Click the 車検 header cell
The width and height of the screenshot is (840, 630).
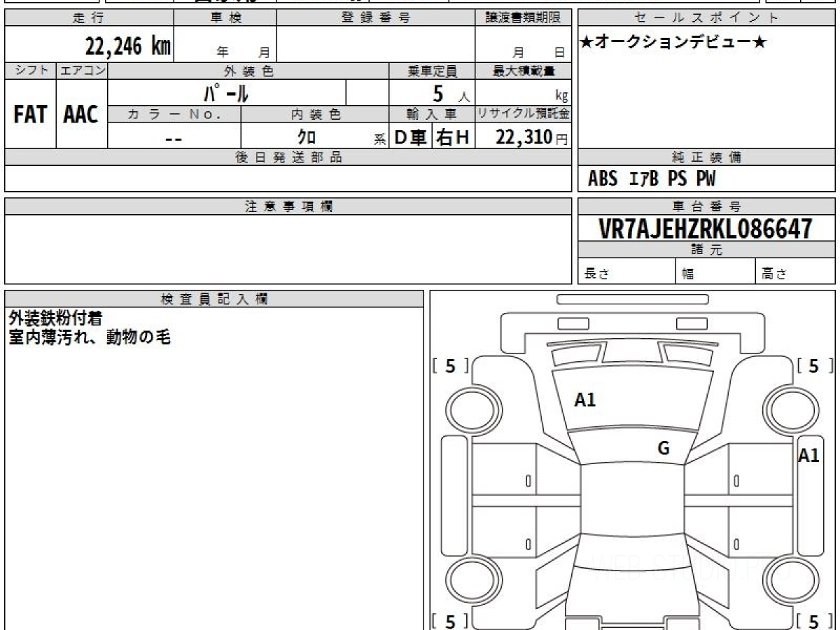225,18
